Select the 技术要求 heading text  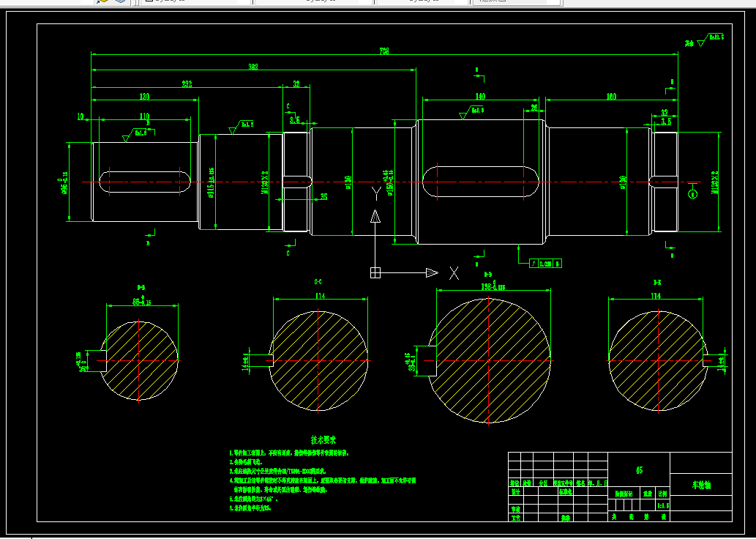(x=323, y=440)
